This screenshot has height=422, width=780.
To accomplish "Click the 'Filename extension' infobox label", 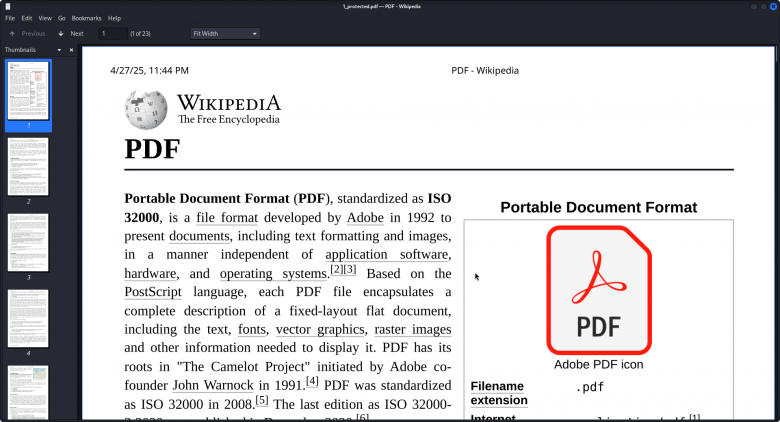I will [499, 394].
